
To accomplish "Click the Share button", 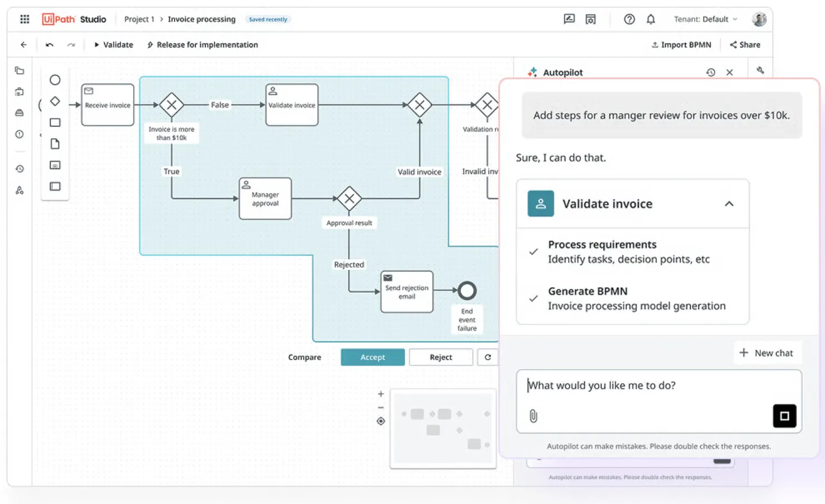I will point(745,45).
